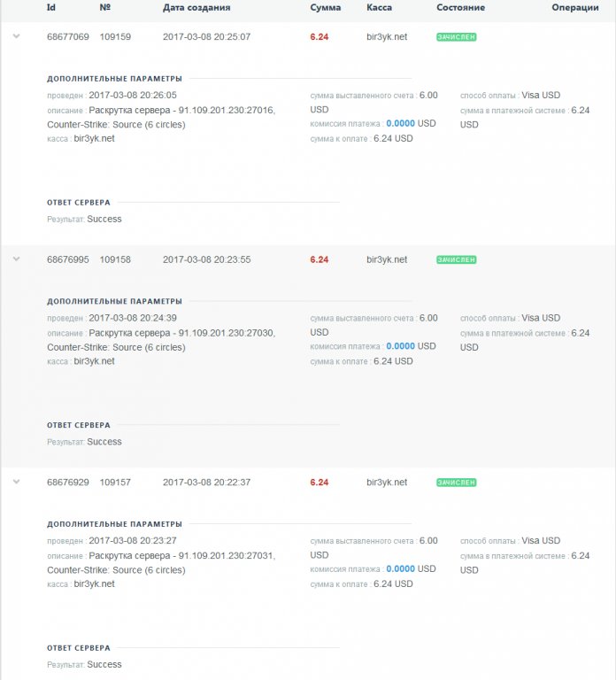
Task: Open bir3yk.net cashbox in row 68677069
Action: click(387, 37)
